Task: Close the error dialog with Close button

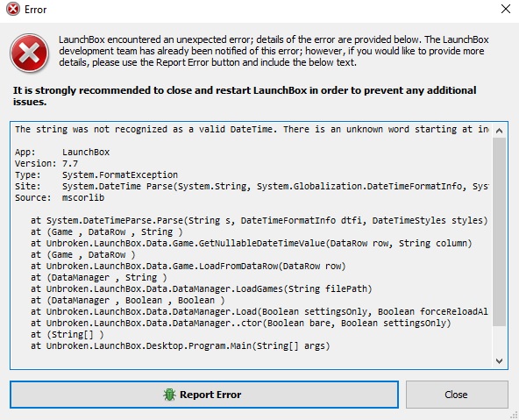Action: (457, 395)
